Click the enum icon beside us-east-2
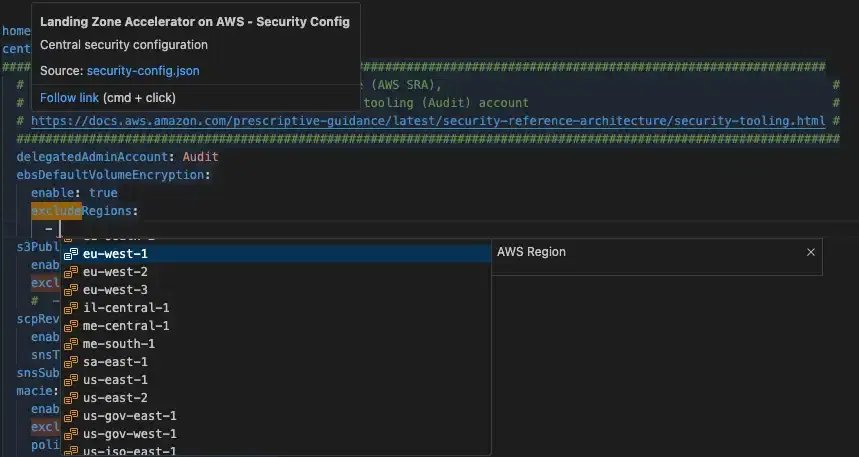The width and height of the screenshot is (859, 457). pyautogui.click(x=71, y=398)
